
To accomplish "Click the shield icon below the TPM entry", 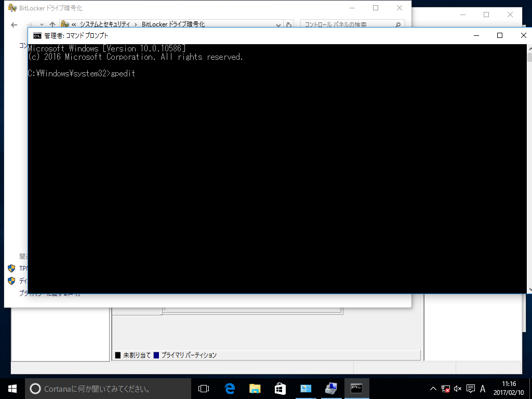I will 11,281.
